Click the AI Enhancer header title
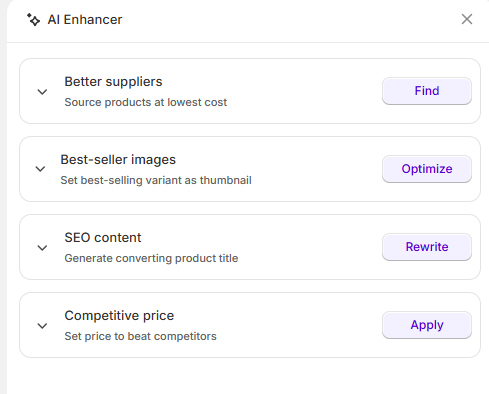 85,20
